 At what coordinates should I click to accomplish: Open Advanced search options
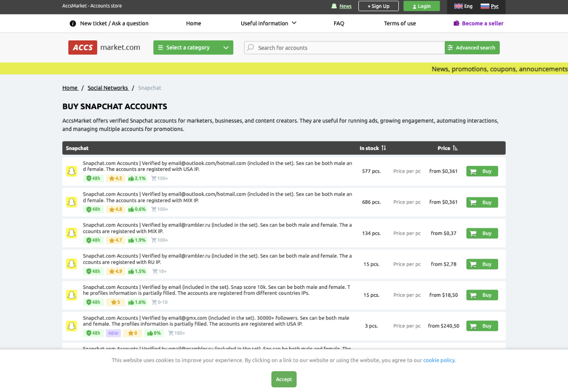[x=472, y=47]
